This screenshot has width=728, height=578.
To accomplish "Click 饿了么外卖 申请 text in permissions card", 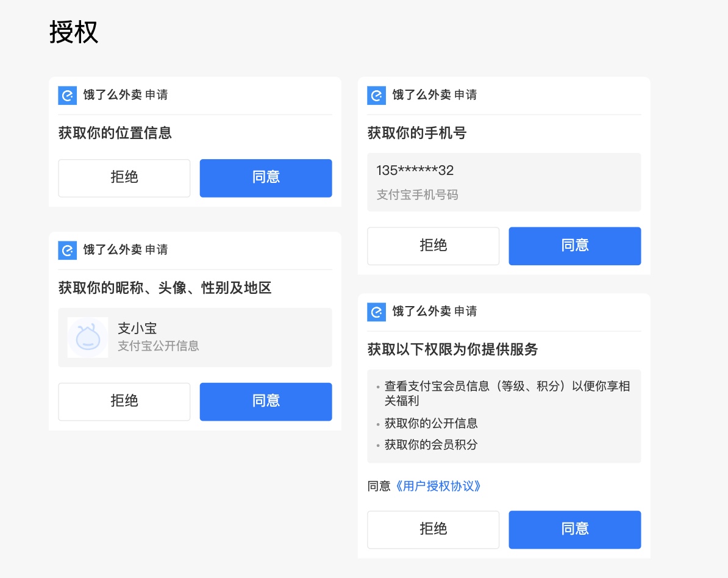I will click(x=435, y=311).
